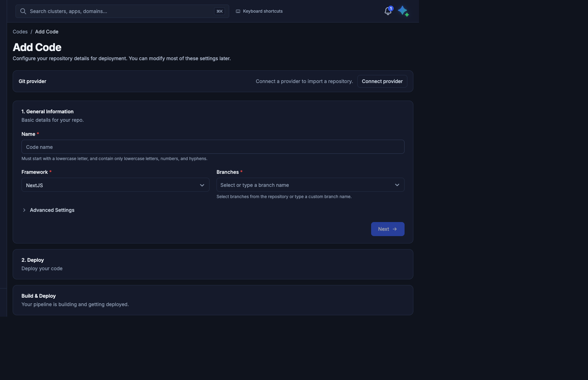Open Keyboard shortcuts
The width and height of the screenshot is (588, 380).
pyautogui.click(x=259, y=11)
